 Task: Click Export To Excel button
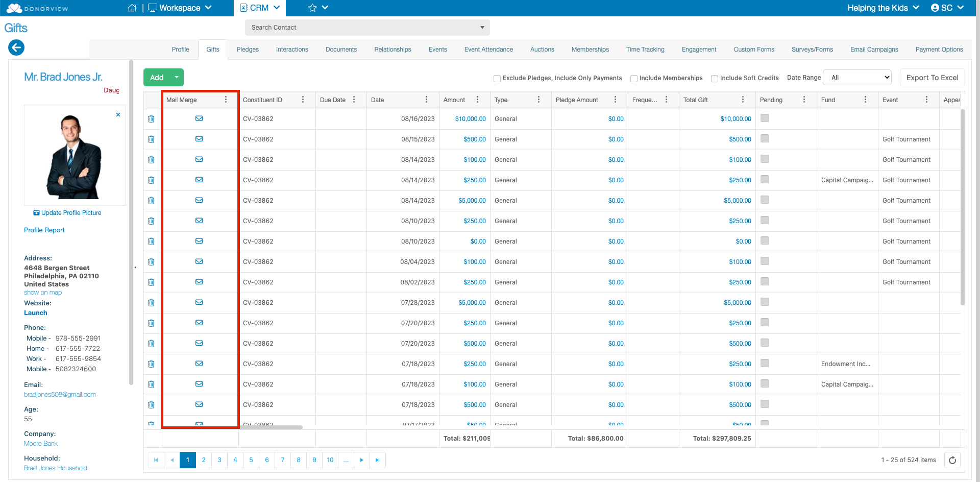pyautogui.click(x=932, y=78)
